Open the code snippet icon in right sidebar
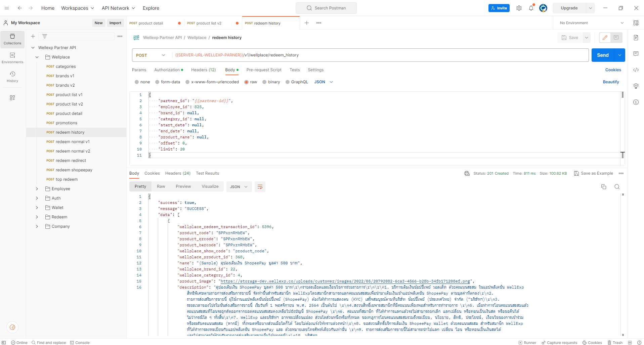This screenshot has width=644, height=345. (x=636, y=70)
